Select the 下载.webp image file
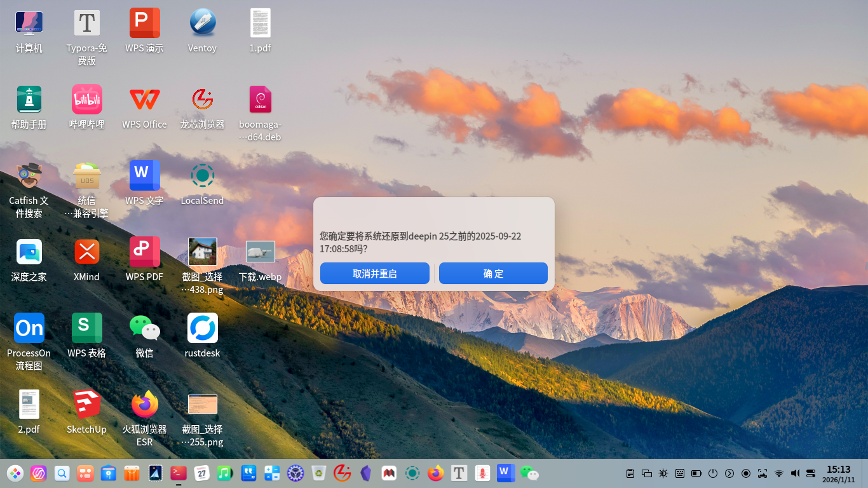The height and width of the screenshot is (488, 868). (261, 261)
